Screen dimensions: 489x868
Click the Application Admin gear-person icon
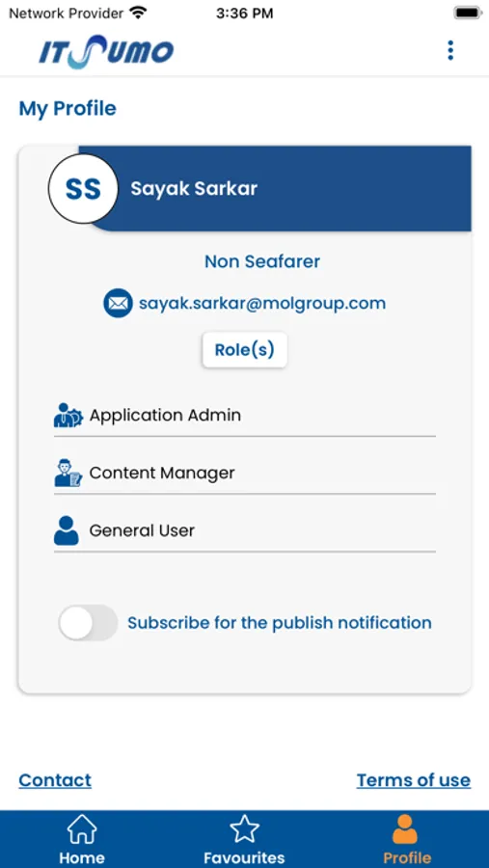tap(68, 415)
